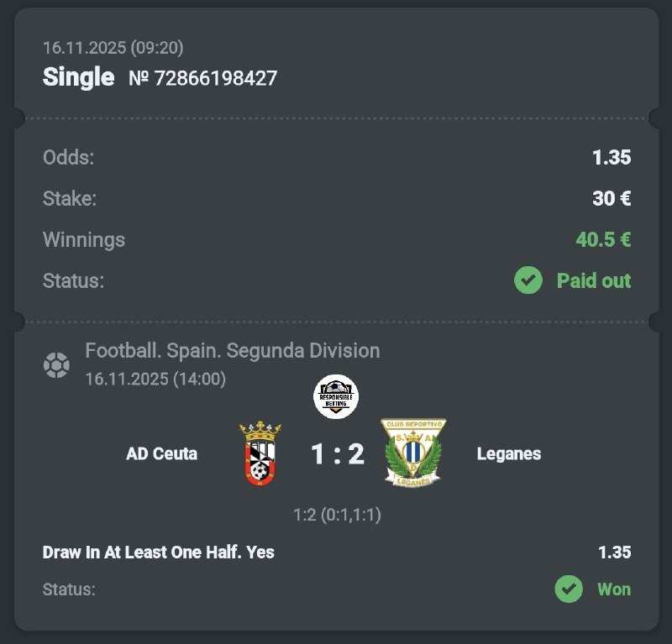
Task: Click the green Won checkmark icon
Action: click(x=569, y=589)
